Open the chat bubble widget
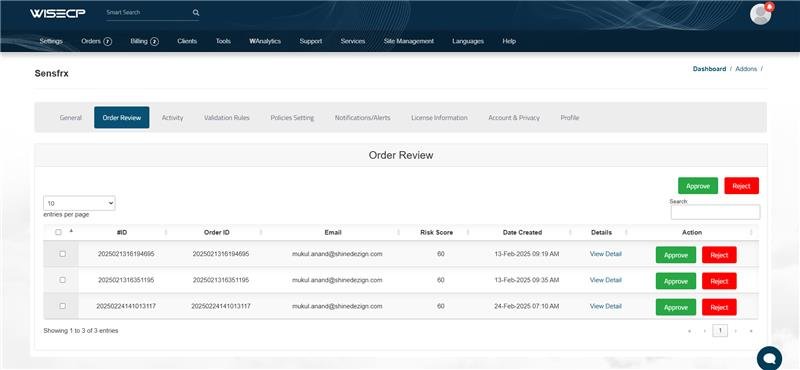800x370 pixels. (769, 358)
